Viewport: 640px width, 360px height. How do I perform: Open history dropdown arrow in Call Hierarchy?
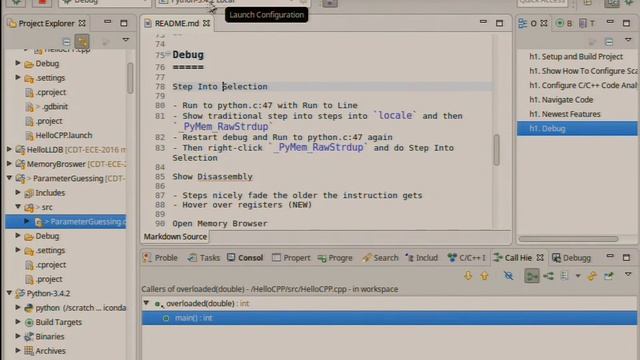coord(578,276)
